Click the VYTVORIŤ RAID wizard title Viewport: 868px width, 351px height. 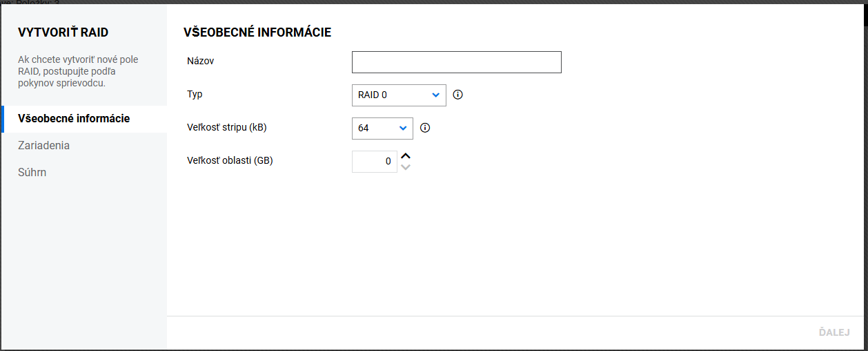63,32
